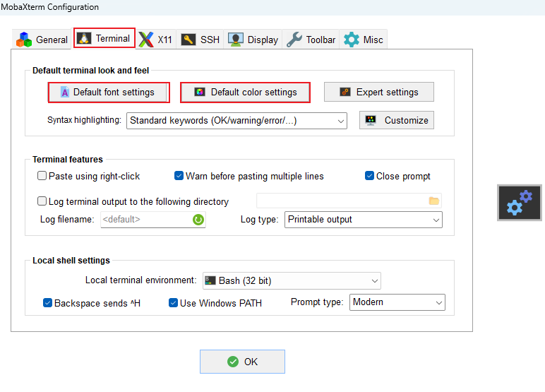Toggle Warn before pasting multiple lines
The width and height of the screenshot is (545, 392).
coord(179,176)
